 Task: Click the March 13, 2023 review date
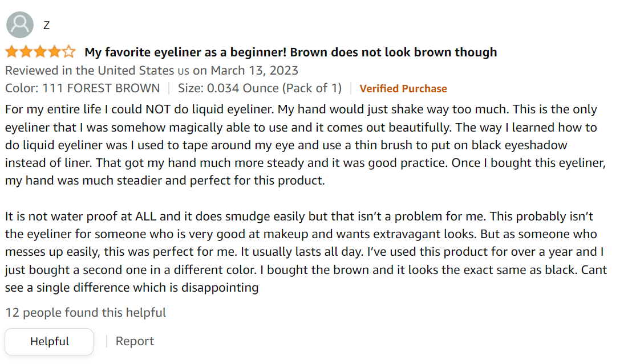254,71
